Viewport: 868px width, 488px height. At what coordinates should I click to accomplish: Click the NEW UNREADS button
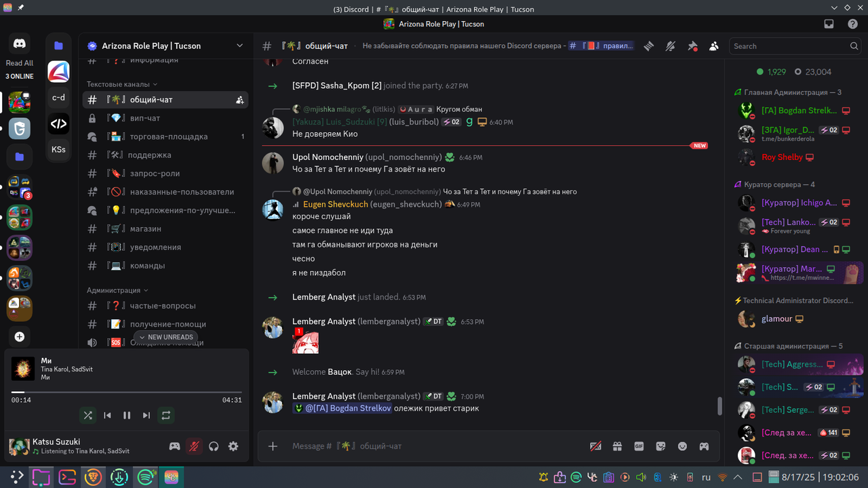click(x=165, y=337)
